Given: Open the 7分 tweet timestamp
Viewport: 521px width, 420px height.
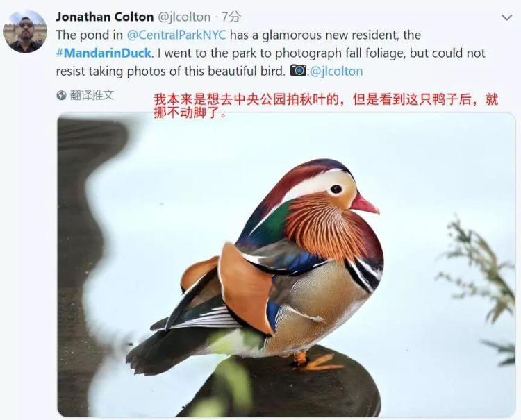Looking at the screenshot, I should [231, 17].
